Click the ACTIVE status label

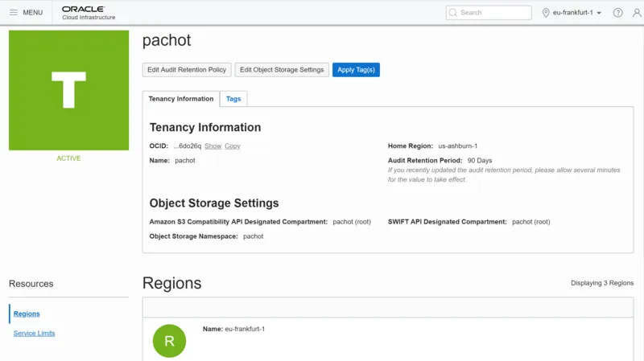pos(68,158)
